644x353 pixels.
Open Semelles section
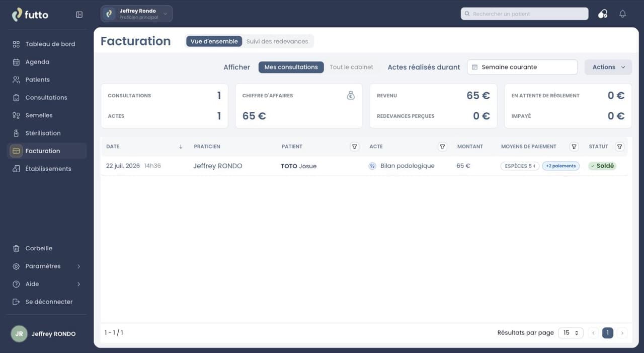[x=47, y=115]
